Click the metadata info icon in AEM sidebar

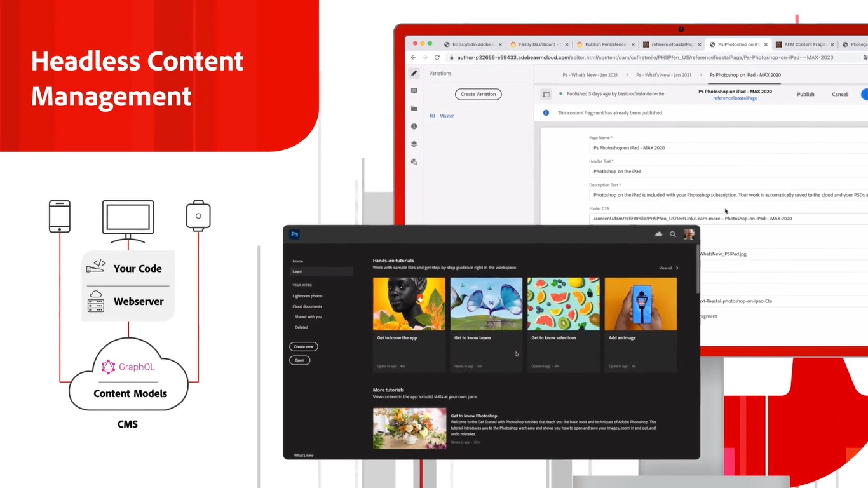coord(414,126)
